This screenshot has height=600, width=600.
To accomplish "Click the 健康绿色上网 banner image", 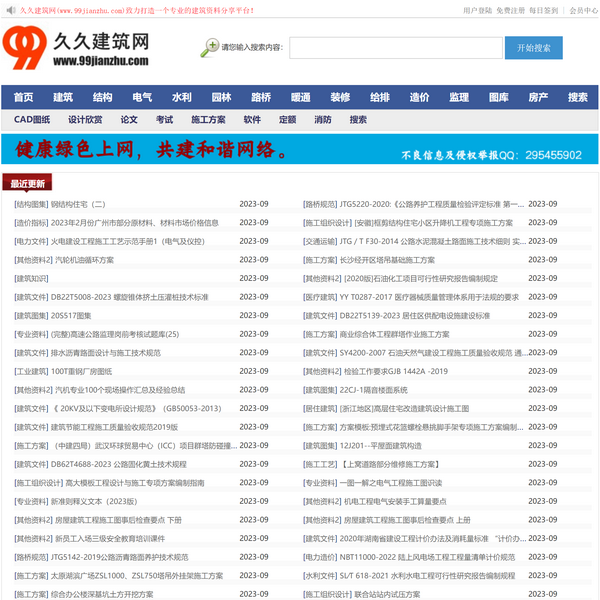I will coord(299,150).
